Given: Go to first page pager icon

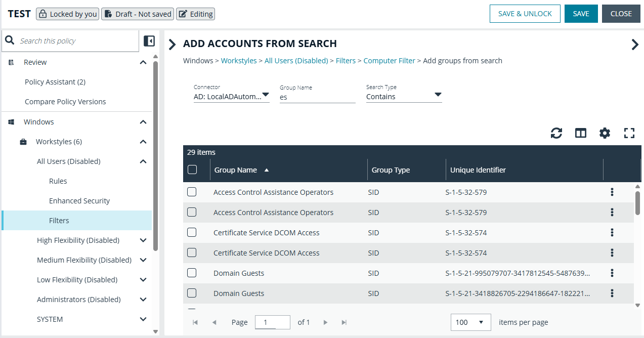Looking at the screenshot, I should pos(195,322).
